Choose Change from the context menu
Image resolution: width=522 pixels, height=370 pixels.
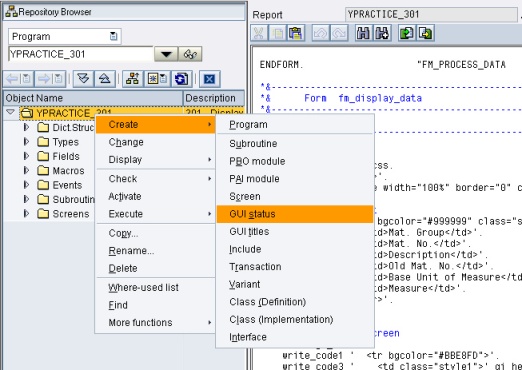155,142
